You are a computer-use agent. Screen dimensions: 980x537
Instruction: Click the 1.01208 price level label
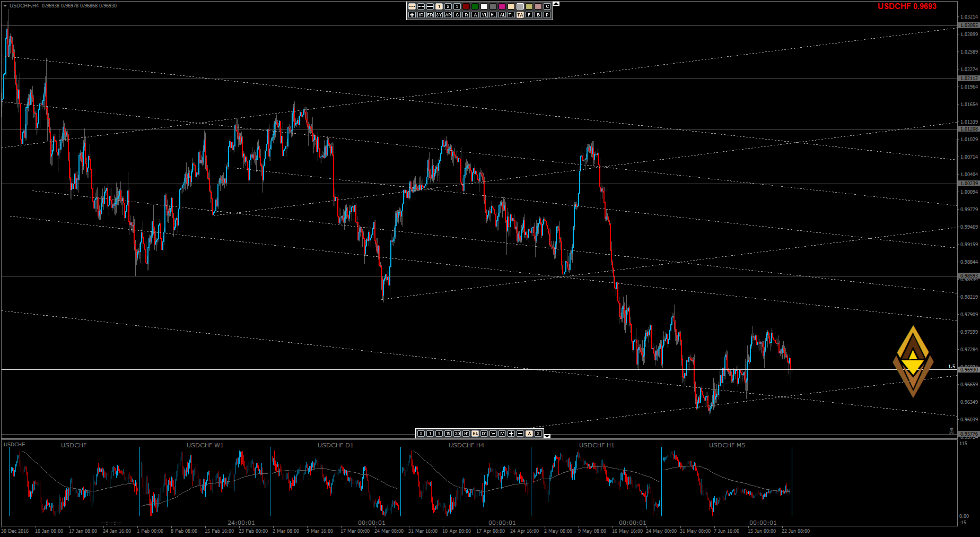coord(968,129)
